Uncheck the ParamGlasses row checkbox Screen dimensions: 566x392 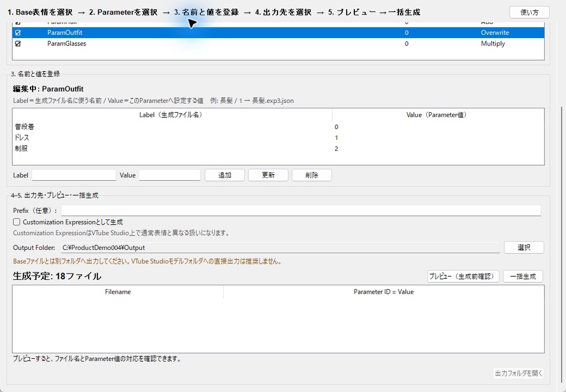18,44
